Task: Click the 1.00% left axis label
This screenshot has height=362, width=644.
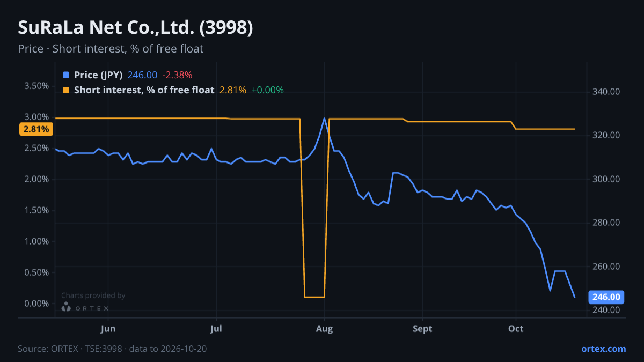Action: point(37,241)
